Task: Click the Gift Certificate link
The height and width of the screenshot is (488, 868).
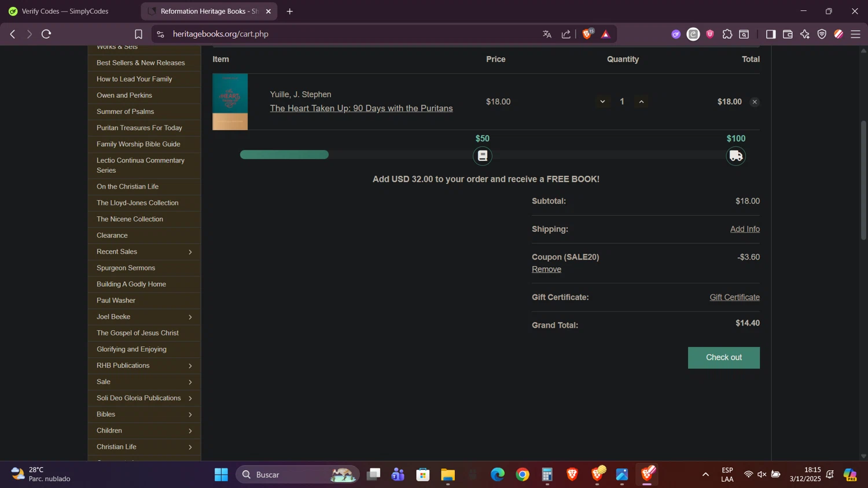Action: [x=734, y=297]
